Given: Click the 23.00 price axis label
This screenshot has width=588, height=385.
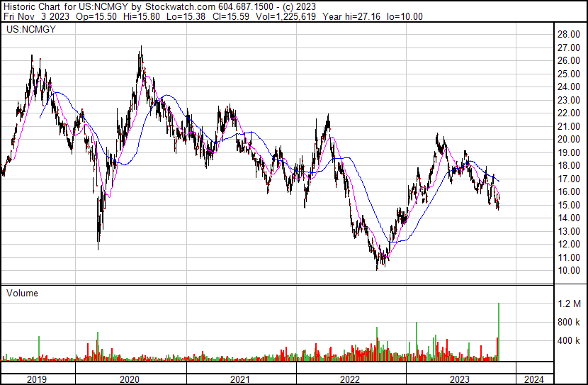Looking at the screenshot, I should point(569,100).
